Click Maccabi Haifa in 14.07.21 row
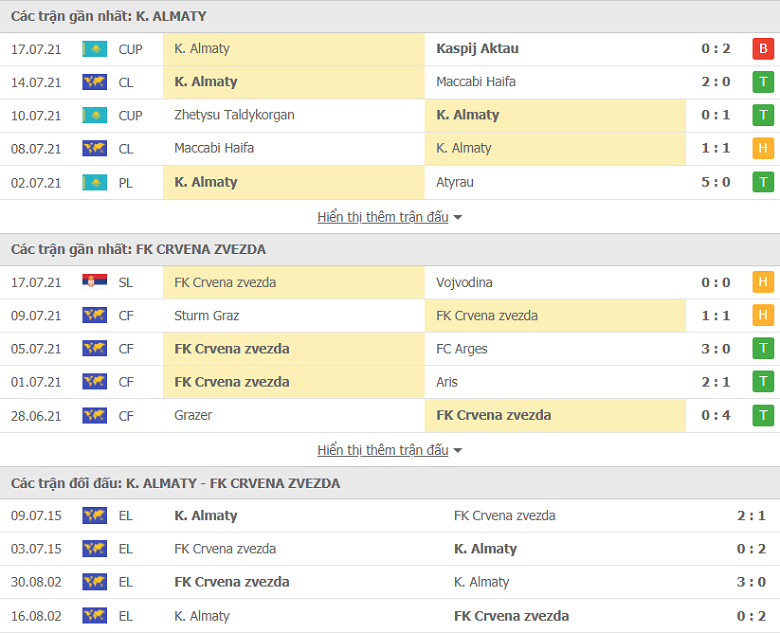The height and width of the screenshot is (633, 780). [x=476, y=82]
